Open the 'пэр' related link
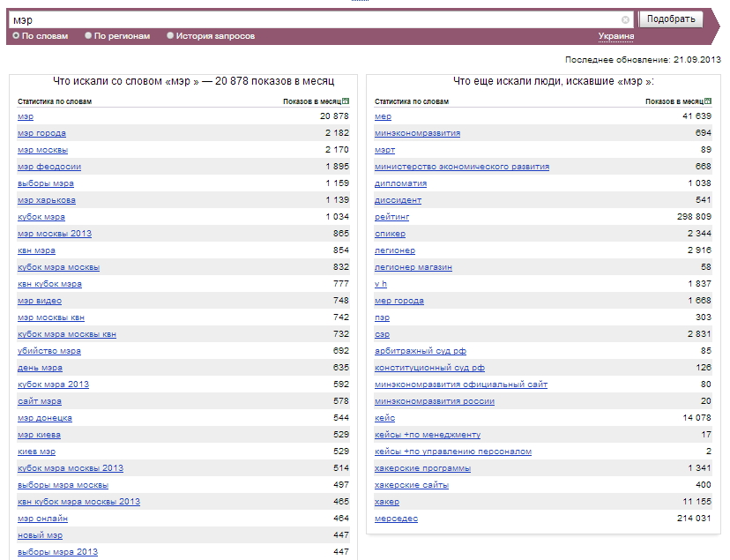The height and width of the screenshot is (560, 730). tap(383, 317)
